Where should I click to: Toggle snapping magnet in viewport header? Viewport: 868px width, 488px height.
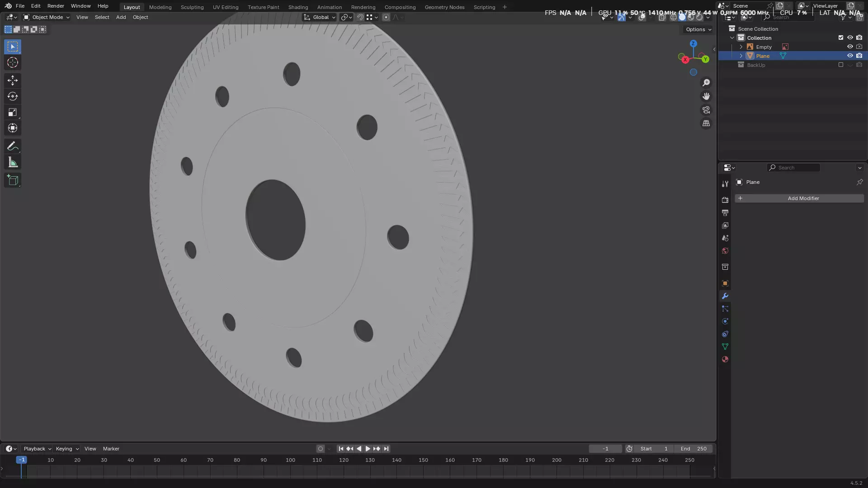tap(360, 17)
